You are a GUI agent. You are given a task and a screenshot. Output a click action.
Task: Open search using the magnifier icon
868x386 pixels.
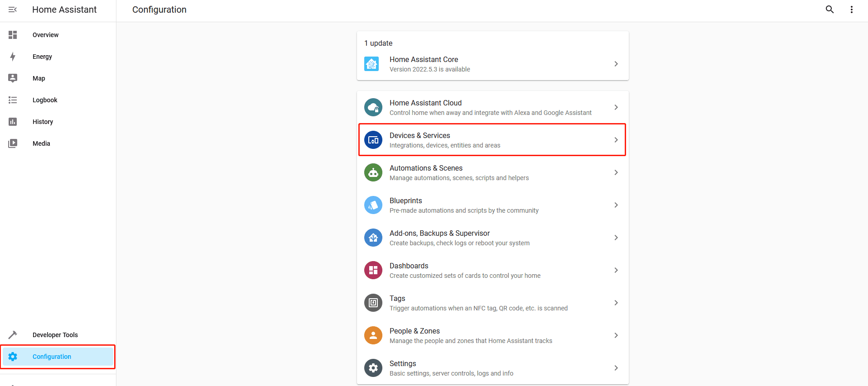coord(829,10)
